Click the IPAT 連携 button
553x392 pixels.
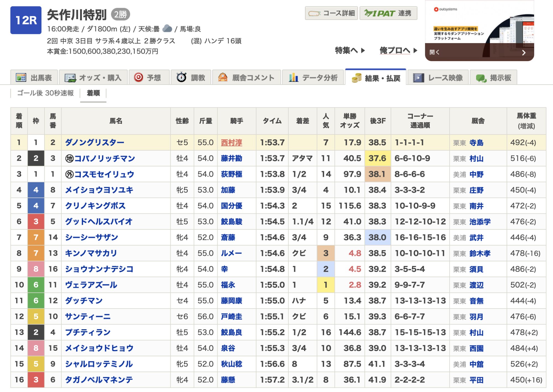click(x=388, y=13)
